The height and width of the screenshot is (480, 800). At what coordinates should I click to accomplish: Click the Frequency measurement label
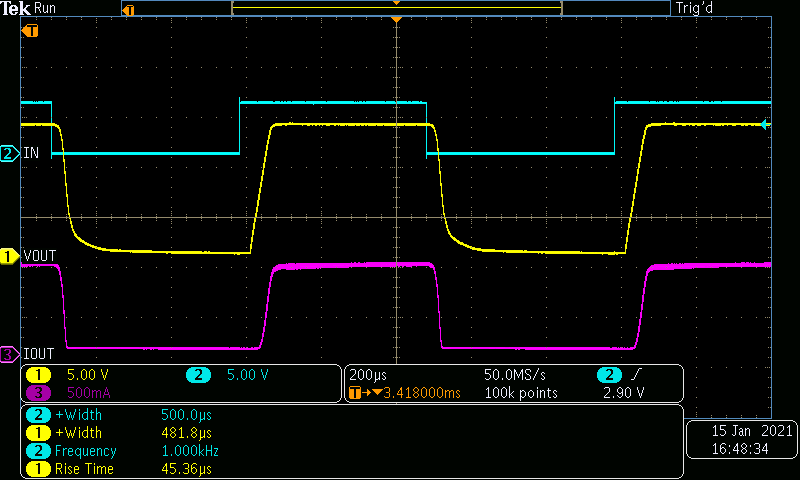coord(86,451)
